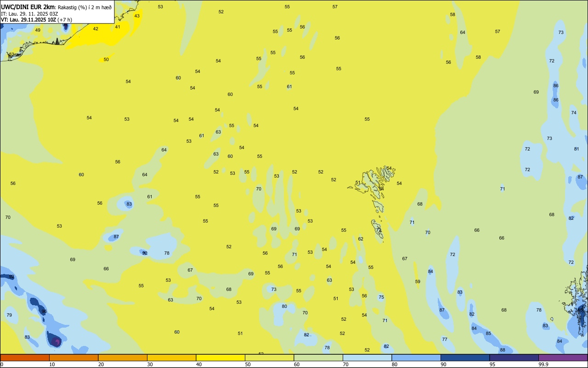
Task: Click the purple legend swatch above 99.9
Action: coord(563,357)
